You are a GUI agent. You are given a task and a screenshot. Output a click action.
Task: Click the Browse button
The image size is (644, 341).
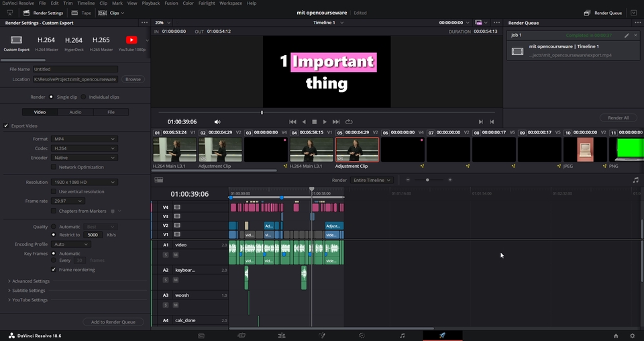(x=133, y=79)
